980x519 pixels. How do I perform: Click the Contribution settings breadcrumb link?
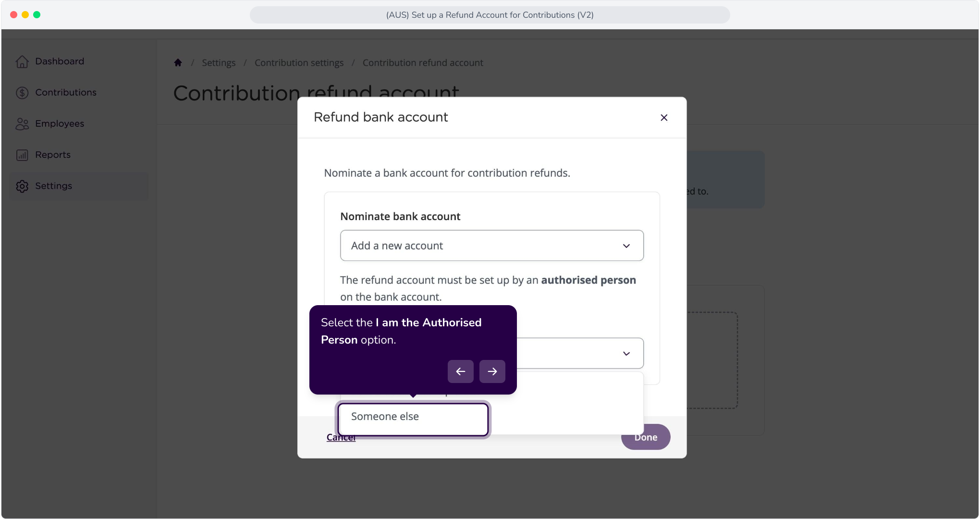[299, 63]
